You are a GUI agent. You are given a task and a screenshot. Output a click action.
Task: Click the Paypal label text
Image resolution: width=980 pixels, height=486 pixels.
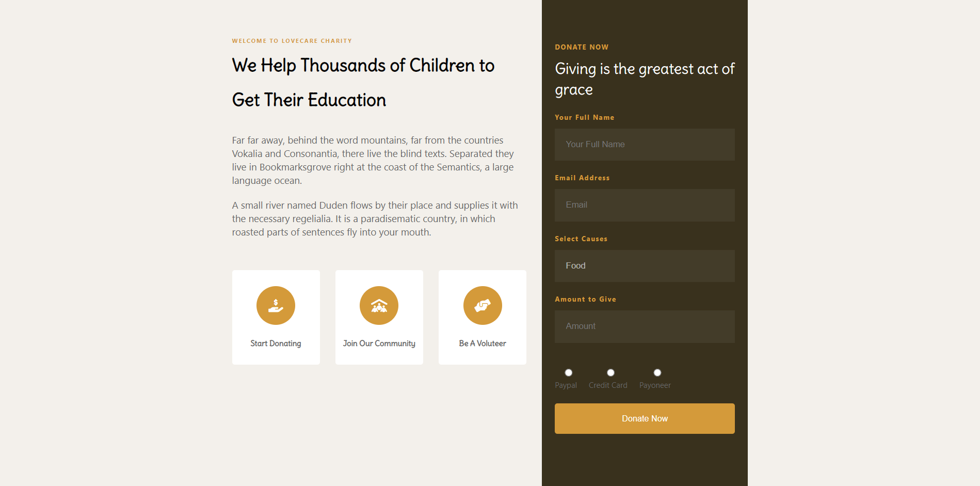pos(566,385)
